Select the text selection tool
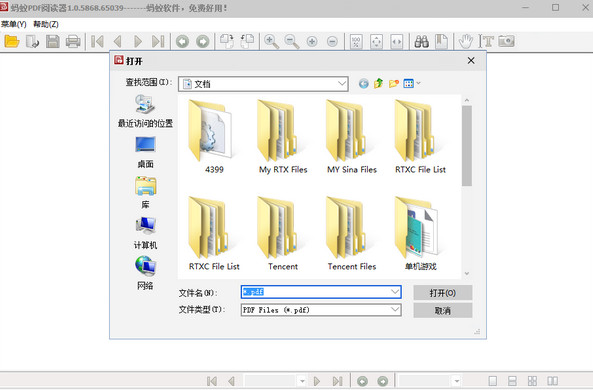The width and height of the screenshot is (593, 390). (x=486, y=41)
